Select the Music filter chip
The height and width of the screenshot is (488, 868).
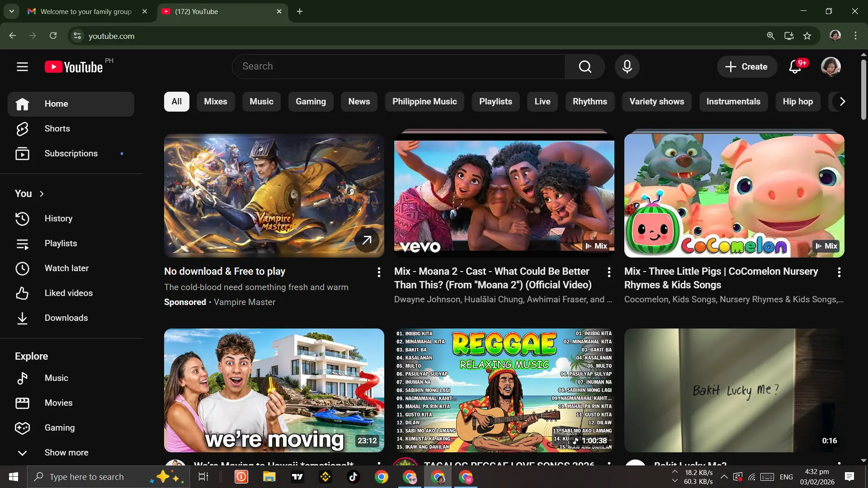(261, 102)
